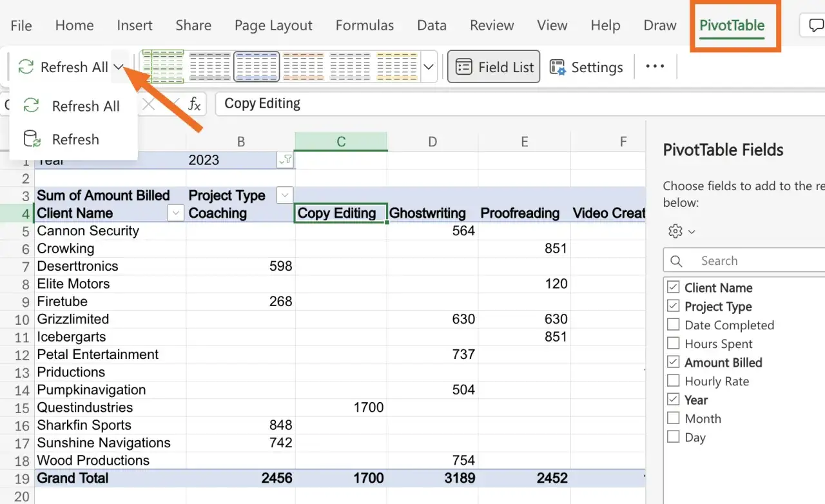
Task: Select column E header
Action: tap(525, 142)
